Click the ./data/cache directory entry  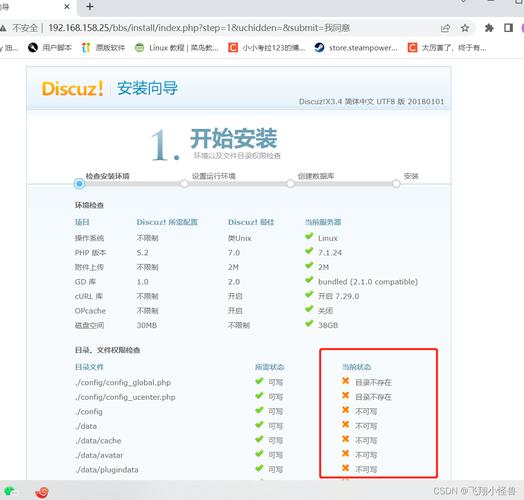[x=98, y=441]
